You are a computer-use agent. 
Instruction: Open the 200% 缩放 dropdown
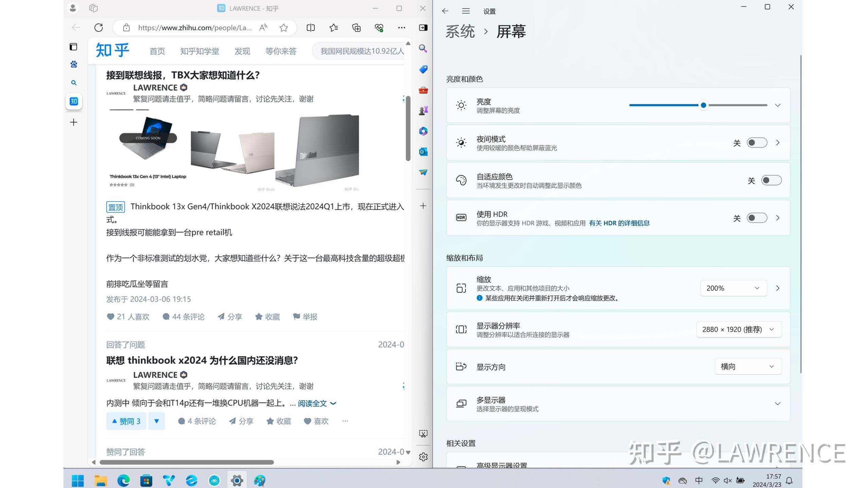tap(733, 288)
